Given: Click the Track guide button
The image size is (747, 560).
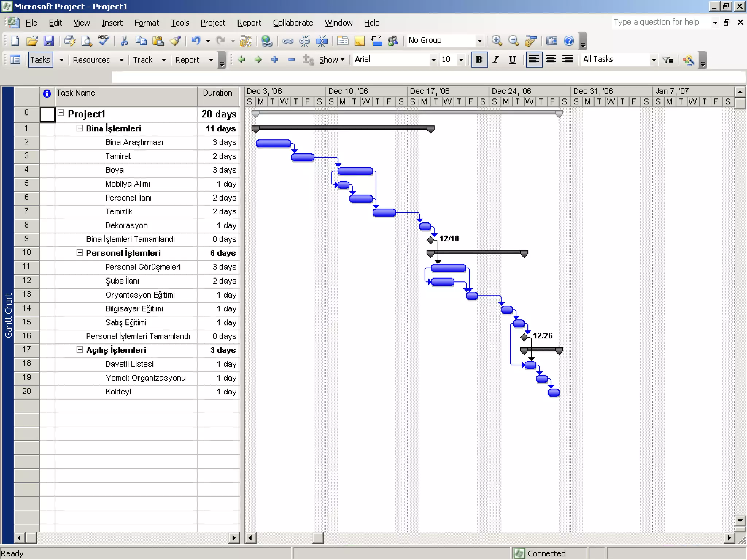Looking at the screenshot, I should click(x=143, y=60).
